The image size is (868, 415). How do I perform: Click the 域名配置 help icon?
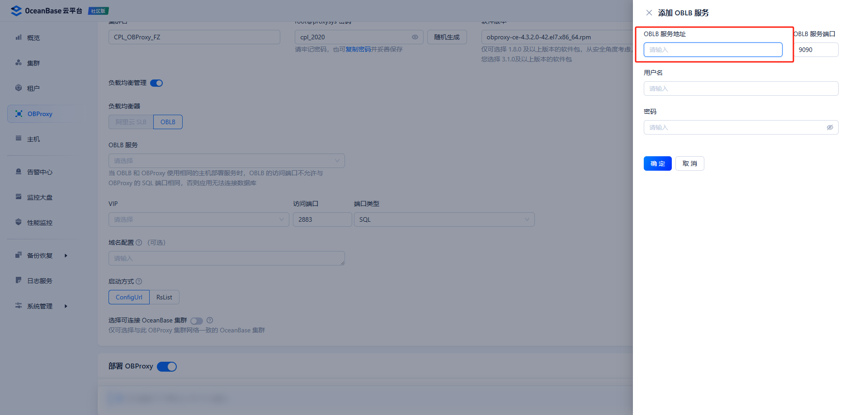[x=139, y=242]
